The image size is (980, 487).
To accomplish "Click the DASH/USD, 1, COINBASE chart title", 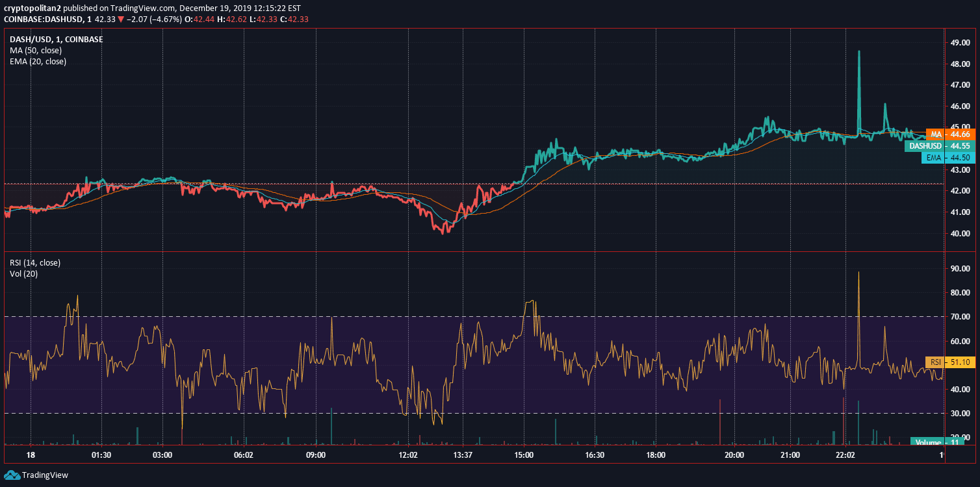I will coord(57,39).
